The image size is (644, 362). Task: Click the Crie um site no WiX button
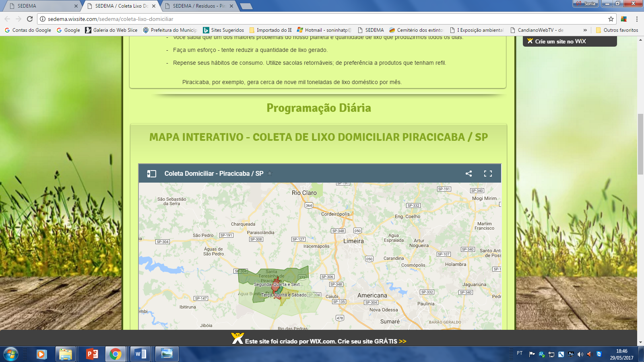coord(570,41)
